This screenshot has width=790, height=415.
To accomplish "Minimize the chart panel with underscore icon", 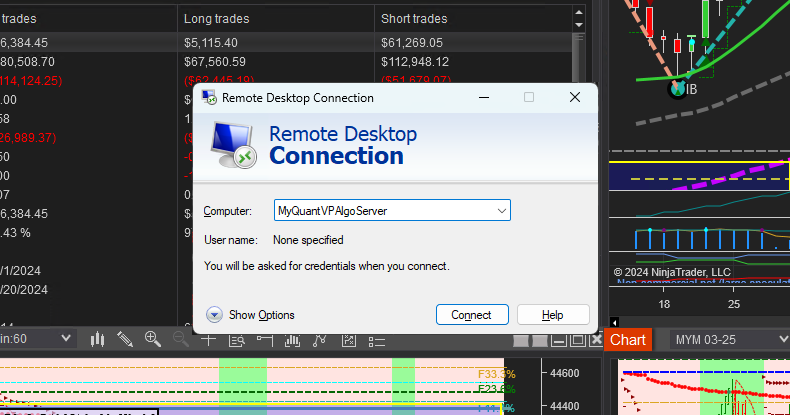I will point(559,341).
